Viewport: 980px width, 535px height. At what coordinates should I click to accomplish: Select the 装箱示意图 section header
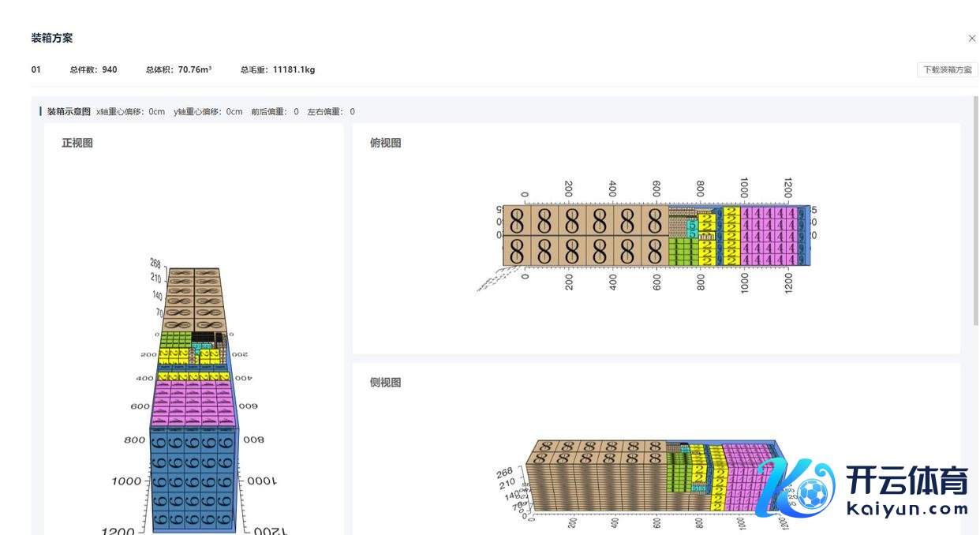tap(69, 111)
